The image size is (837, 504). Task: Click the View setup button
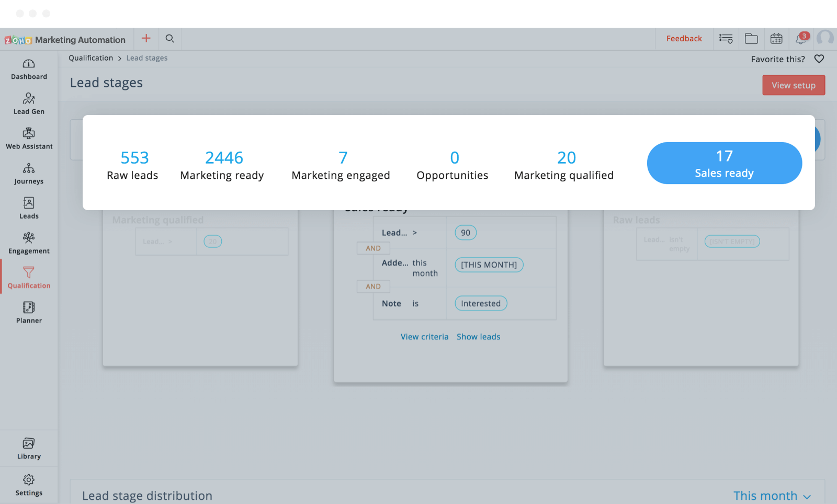pos(794,85)
